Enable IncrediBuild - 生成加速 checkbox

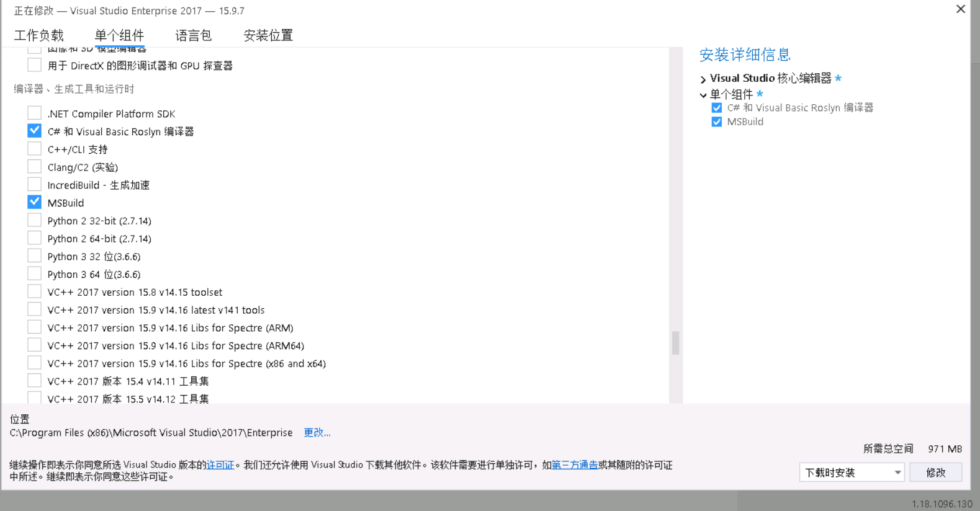pyautogui.click(x=35, y=185)
